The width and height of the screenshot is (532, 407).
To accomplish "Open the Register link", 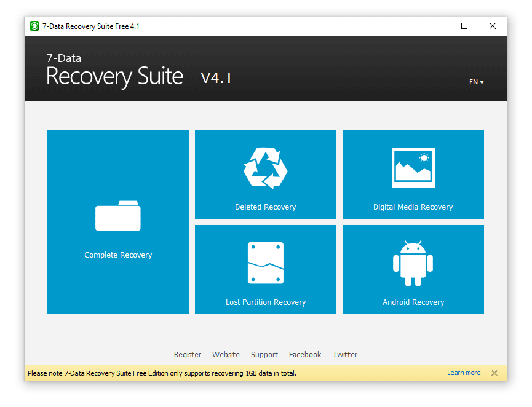I will click(188, 354).
